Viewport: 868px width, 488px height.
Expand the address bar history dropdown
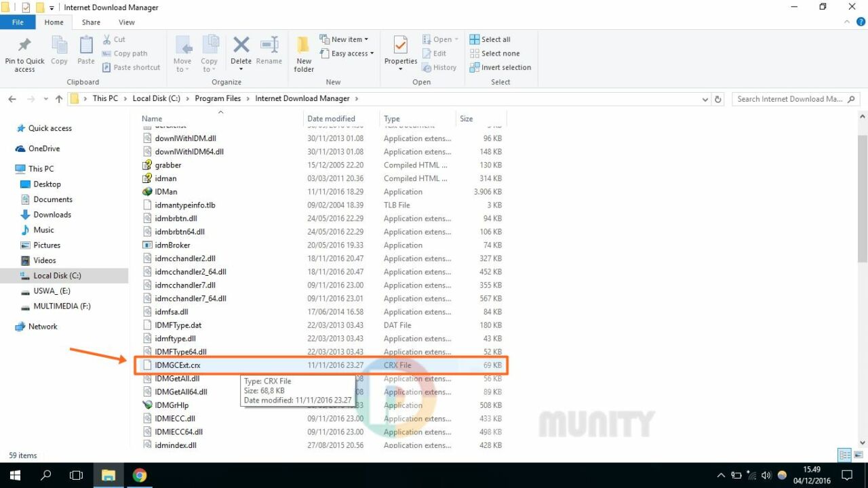tap(705, 99)
